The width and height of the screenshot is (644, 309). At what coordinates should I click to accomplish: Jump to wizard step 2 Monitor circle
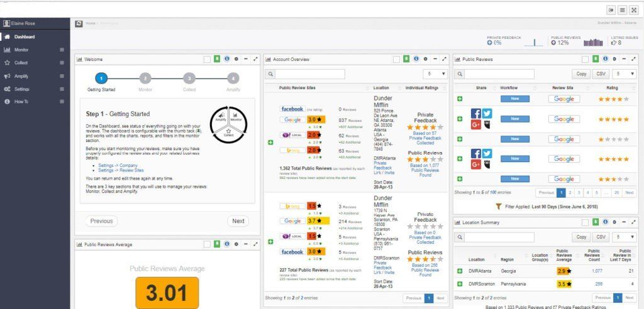click(145, 78)
